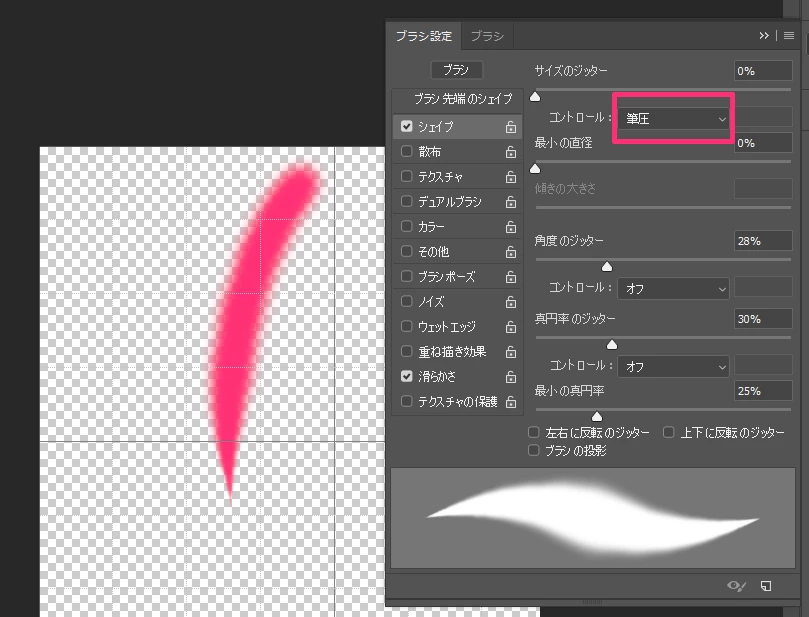Enable the テクスチャの保護 checkbox
The width and height of the screenshot is (809, 617).
pyautogui.click(x=407, y=401)
